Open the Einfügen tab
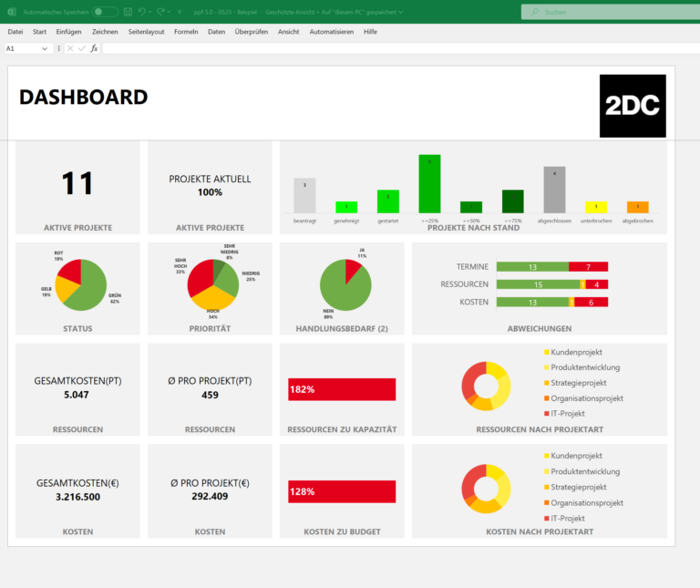The width and height of the screenshot is (700, 588). click(68, 32)
